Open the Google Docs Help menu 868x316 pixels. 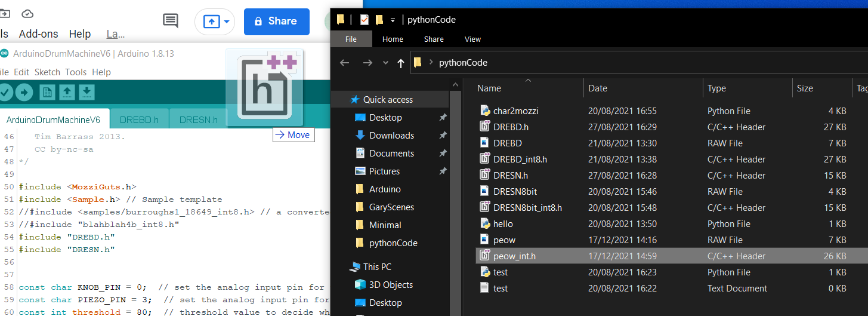coord(80,34)
